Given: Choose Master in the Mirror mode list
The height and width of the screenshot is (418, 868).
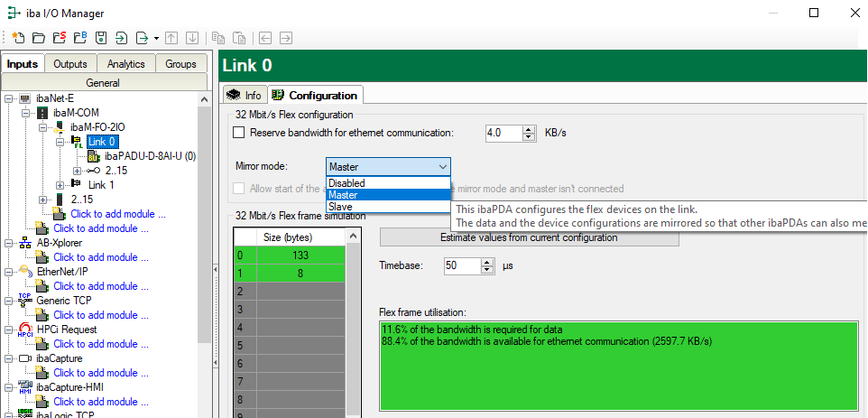Looking at the screenshot, I should 388,195.
